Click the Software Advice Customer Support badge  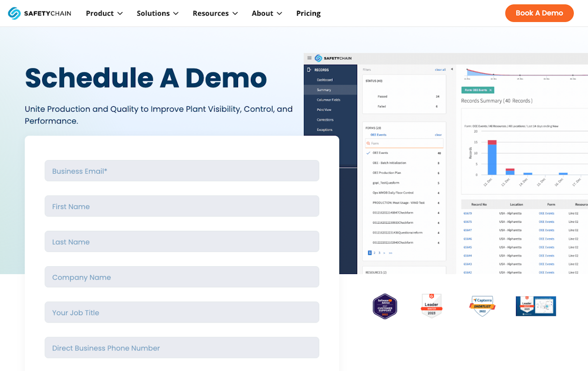(x=385, y=306)
